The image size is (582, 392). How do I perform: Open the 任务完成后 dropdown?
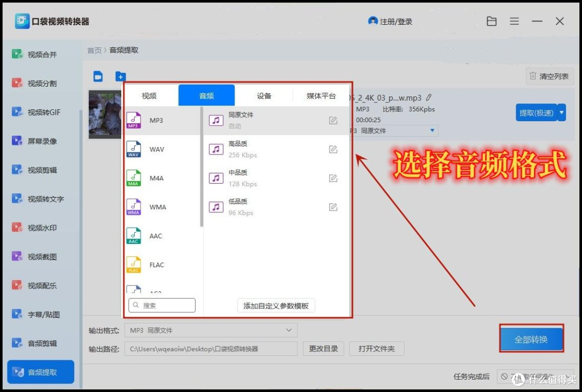[535, 376]
